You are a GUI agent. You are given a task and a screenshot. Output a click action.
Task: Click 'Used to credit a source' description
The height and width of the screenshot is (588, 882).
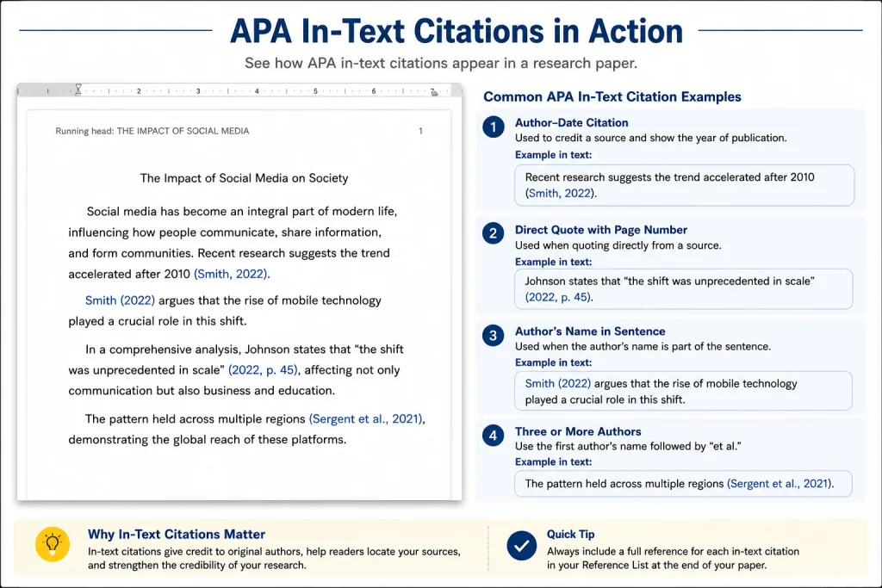(651, 138)
